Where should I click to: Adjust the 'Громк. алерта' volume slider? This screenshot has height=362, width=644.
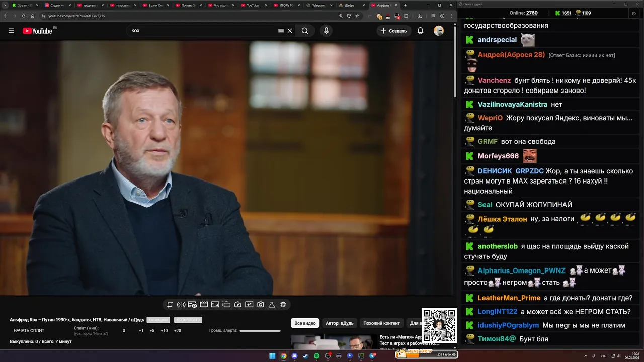point(260,331)
